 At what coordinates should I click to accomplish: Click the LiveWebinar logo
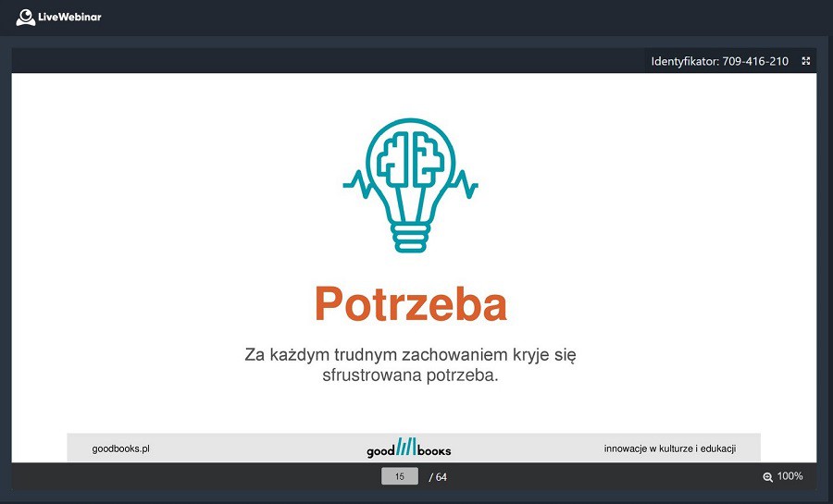point(58,18)
